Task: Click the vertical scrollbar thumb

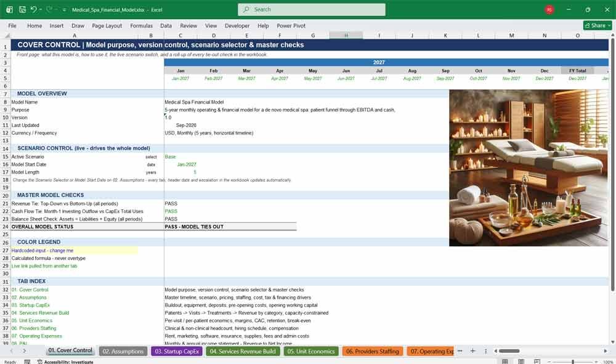Action: [612, 165]
